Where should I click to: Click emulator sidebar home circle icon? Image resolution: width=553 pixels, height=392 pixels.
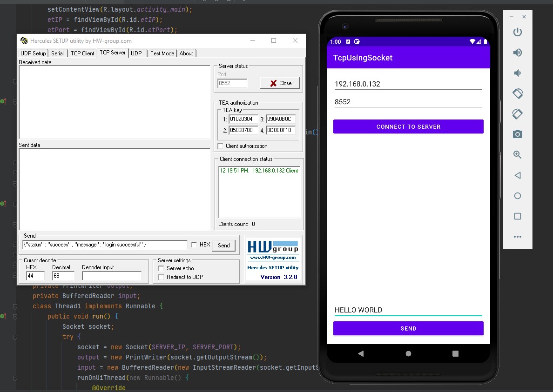tap(517, 196)
